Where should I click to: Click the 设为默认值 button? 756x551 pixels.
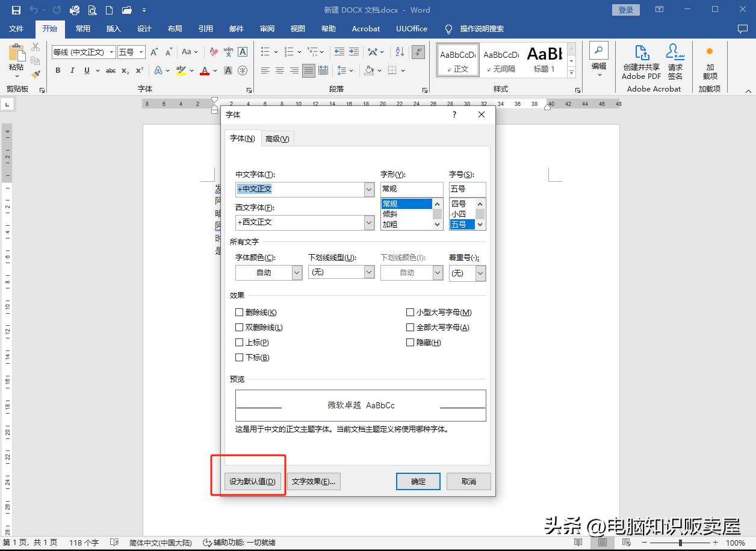pos(252,481)
